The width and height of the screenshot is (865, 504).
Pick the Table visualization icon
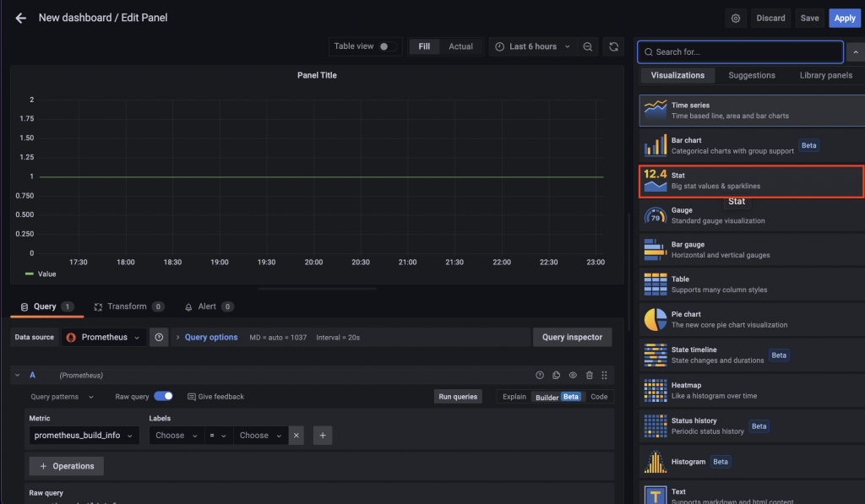coord(656,285)
